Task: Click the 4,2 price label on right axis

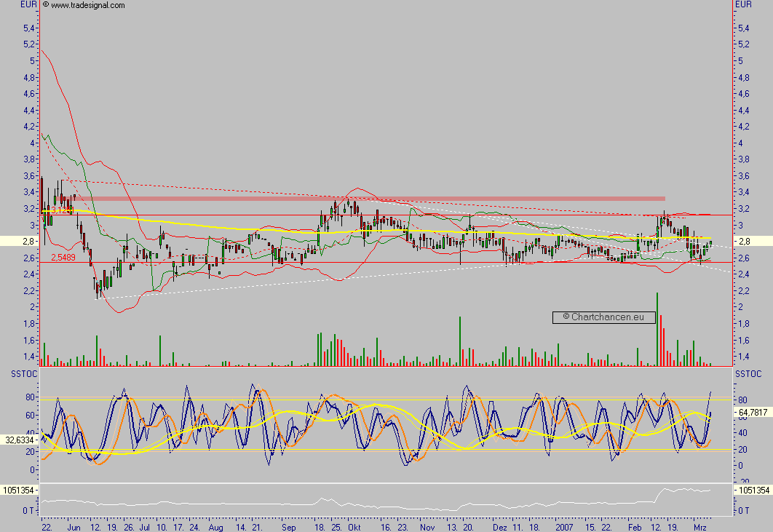Action: coord(744,126)
